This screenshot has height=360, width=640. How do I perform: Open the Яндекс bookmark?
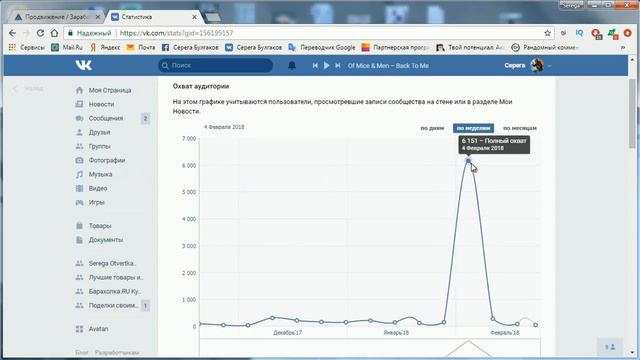[x=105, y=47]
